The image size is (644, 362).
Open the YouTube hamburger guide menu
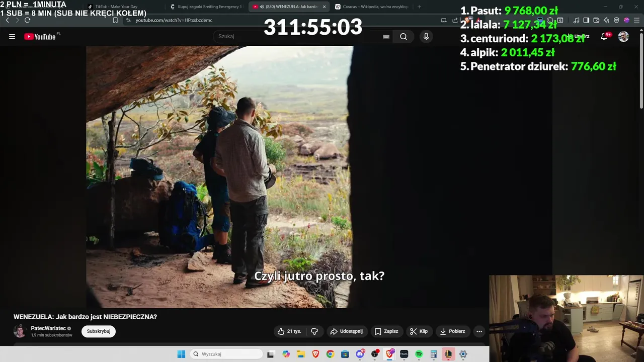coord(12,37)
